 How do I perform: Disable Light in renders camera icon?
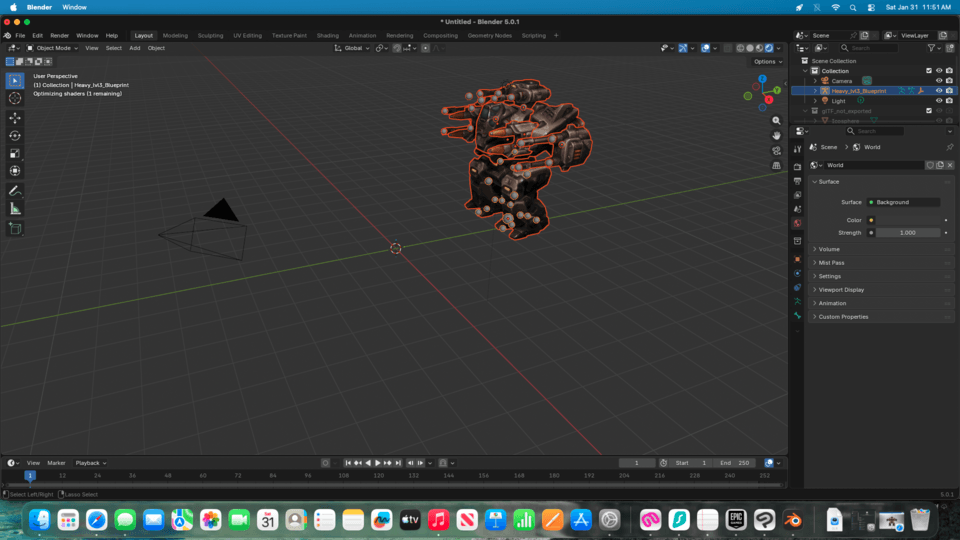(949, 101)
